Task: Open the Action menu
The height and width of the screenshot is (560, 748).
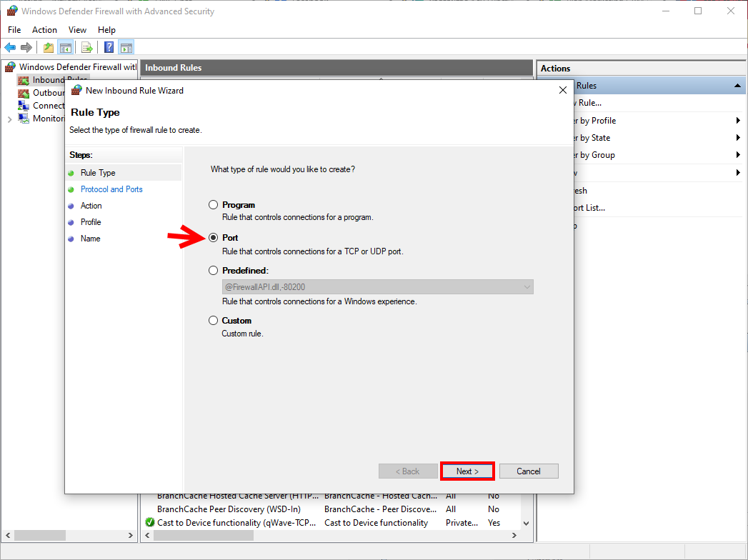Action: pos(44,29)
